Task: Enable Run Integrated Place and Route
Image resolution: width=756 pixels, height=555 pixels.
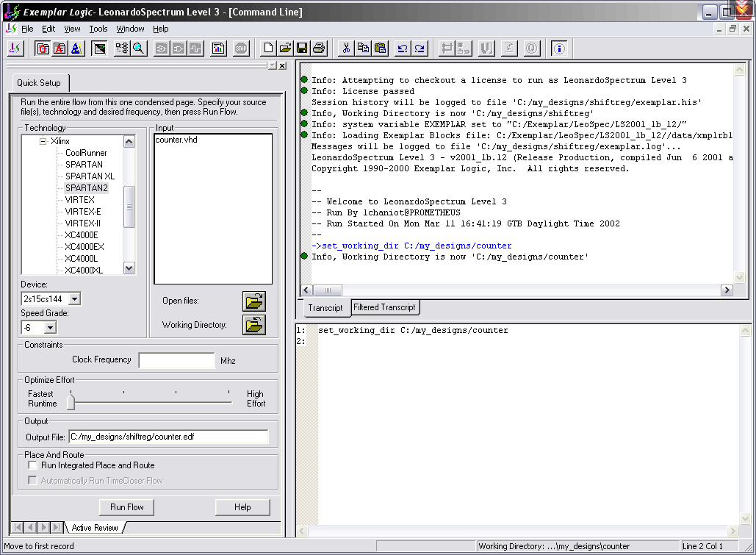Action: (33, 465)
